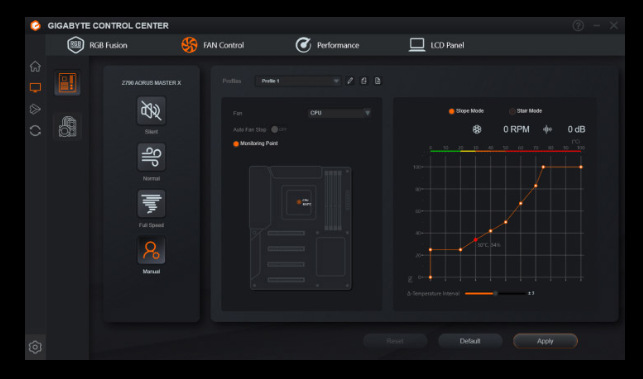Select the Slope Mode radio button
Viewport: 643px width, 379px height.
(451, 111)
